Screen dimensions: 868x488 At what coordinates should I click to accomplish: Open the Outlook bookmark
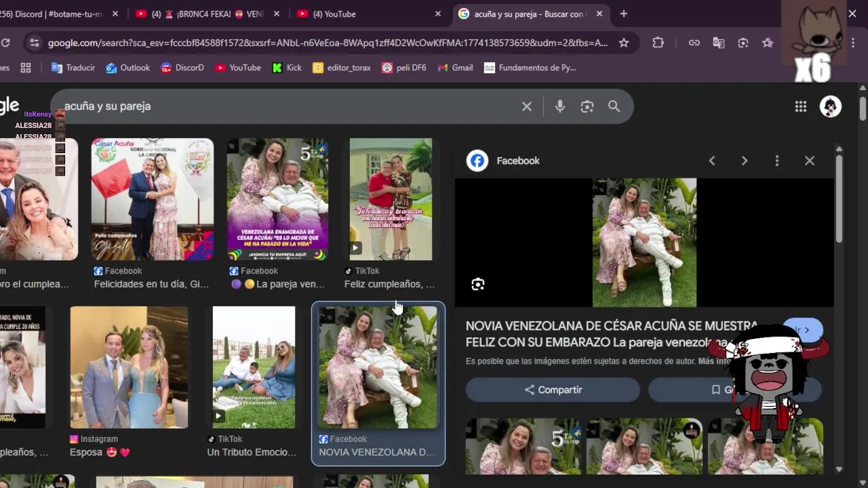tap(127, 68)
